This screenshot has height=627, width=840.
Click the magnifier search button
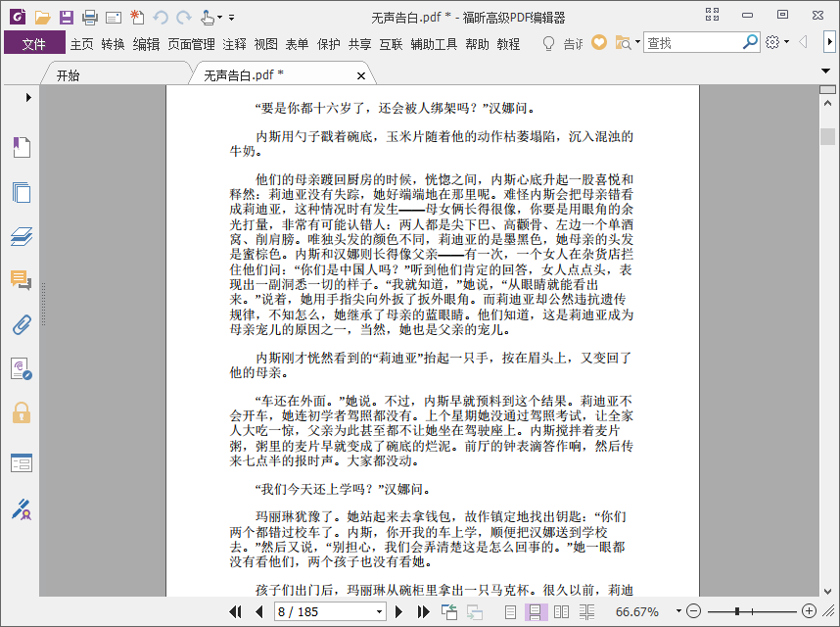[751, 42]
